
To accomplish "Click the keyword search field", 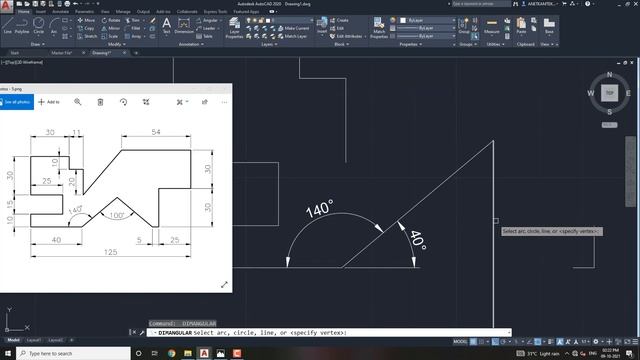I will tap(481, 4).
